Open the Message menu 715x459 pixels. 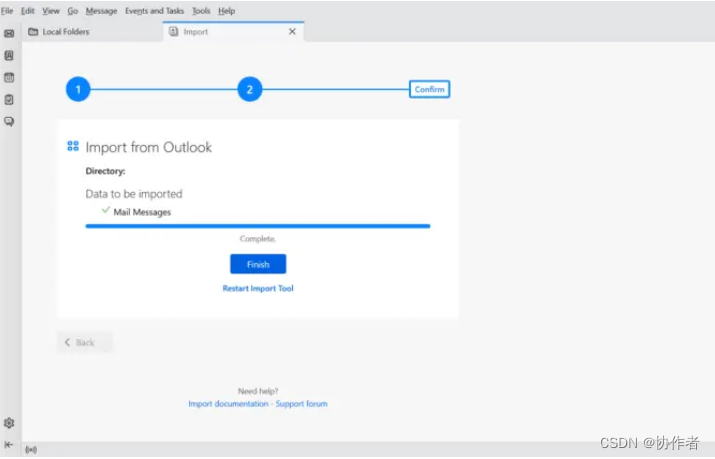click(x=101, y=11)
